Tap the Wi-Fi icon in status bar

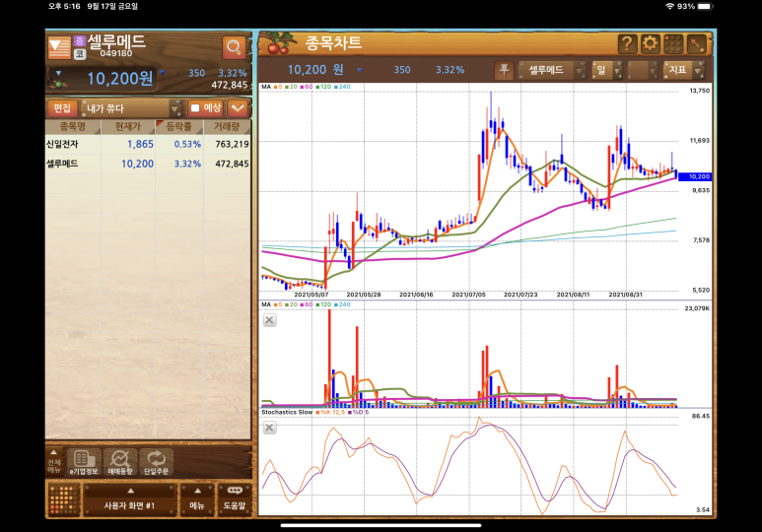(x=670, y=6)
